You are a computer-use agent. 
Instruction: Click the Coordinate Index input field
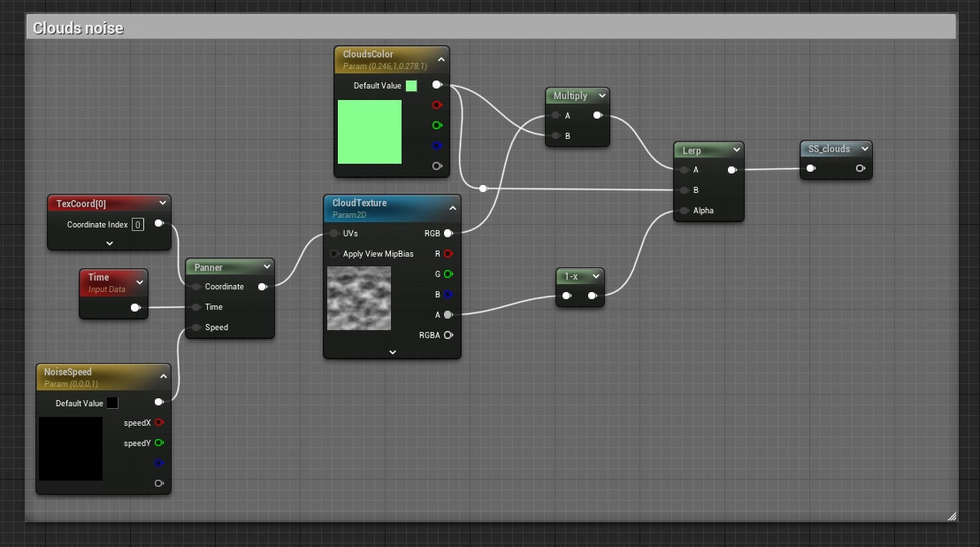[x=138, y=225]
